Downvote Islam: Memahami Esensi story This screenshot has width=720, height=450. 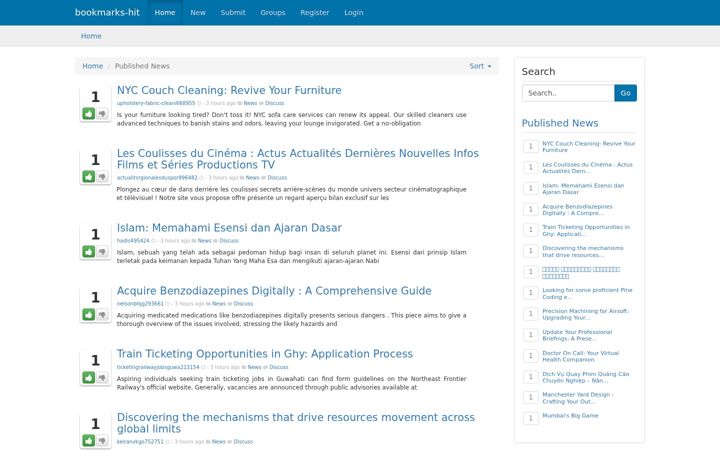point(102,251)
